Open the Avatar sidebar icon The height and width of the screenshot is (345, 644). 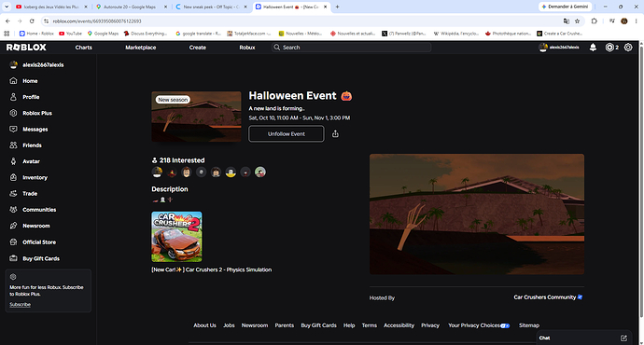coord(14,161)
